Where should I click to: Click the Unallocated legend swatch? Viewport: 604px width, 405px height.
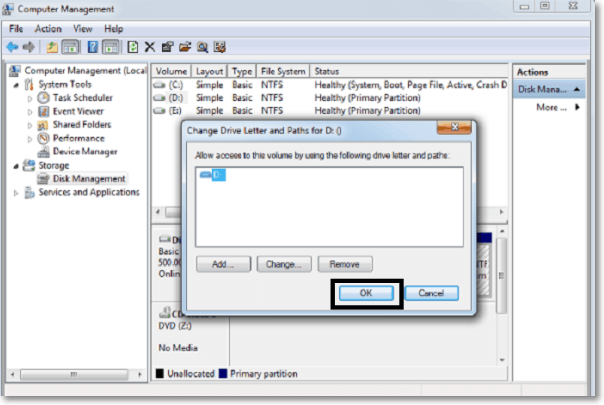[x=159, y=374]
